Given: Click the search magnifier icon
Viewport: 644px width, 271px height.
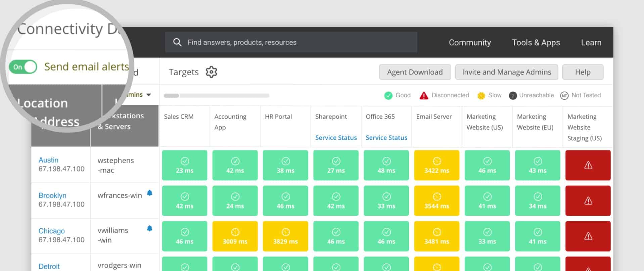Looking at the screenshot, I should point(177,42).
